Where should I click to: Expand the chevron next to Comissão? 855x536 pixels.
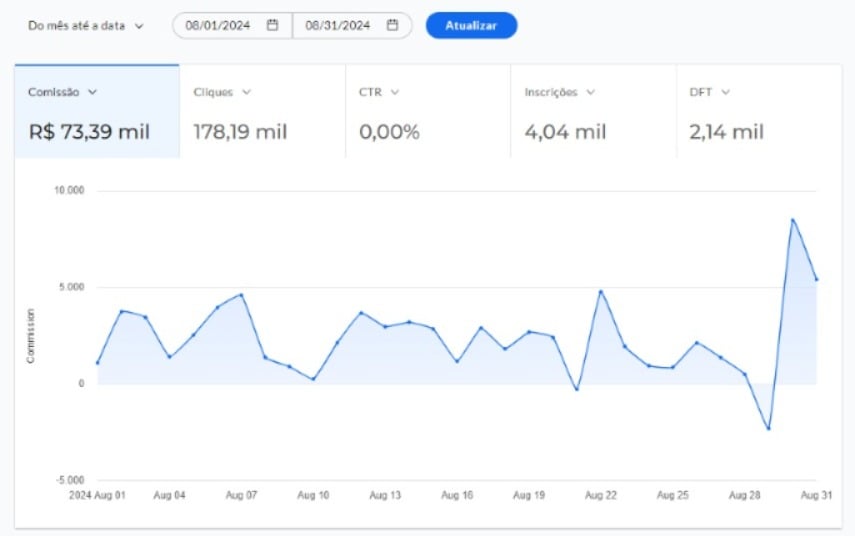coord(93,92)
